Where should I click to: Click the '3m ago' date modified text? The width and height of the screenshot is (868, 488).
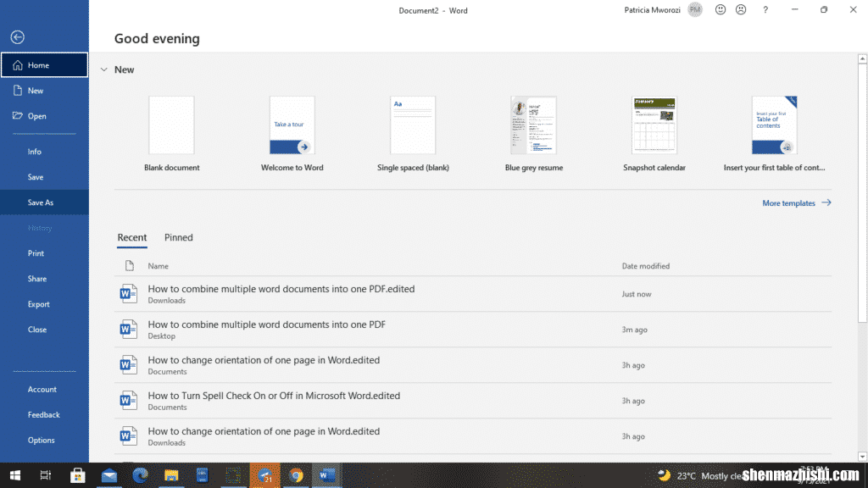(x=634, y=330)
